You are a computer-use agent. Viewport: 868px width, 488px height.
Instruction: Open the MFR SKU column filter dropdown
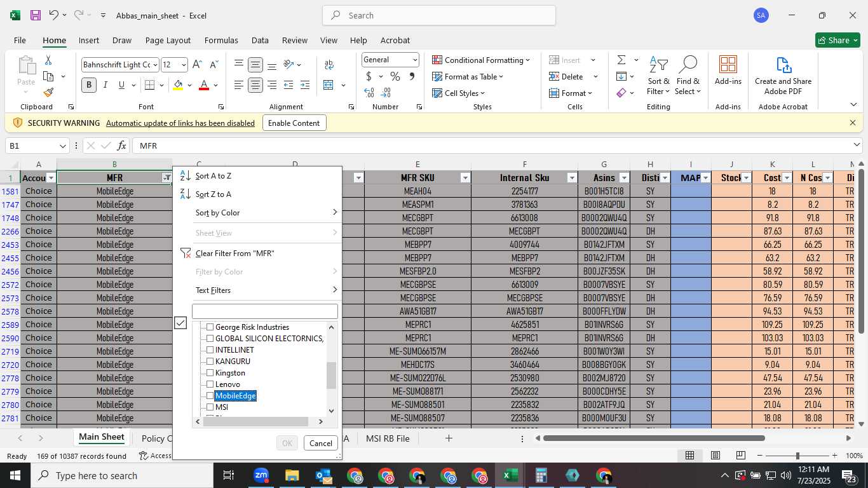[x=465, y=178]
